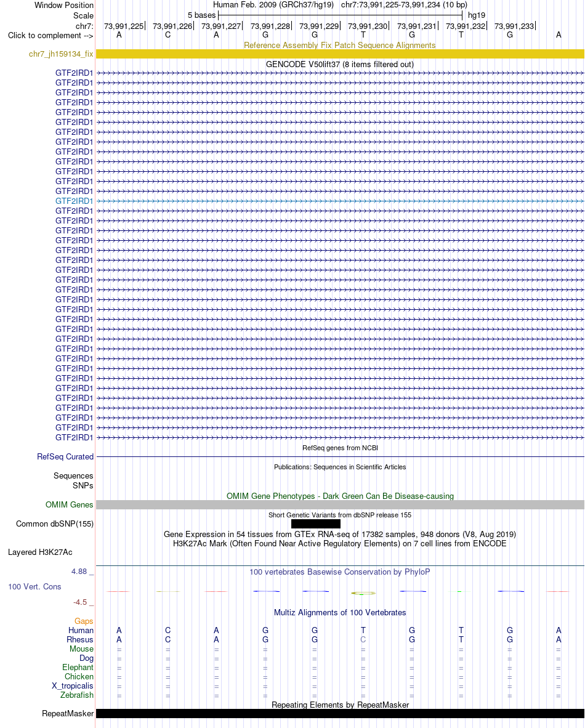Click the Dog species label
The width and height of the screenshot is (585, 728).
coord(86,658)
